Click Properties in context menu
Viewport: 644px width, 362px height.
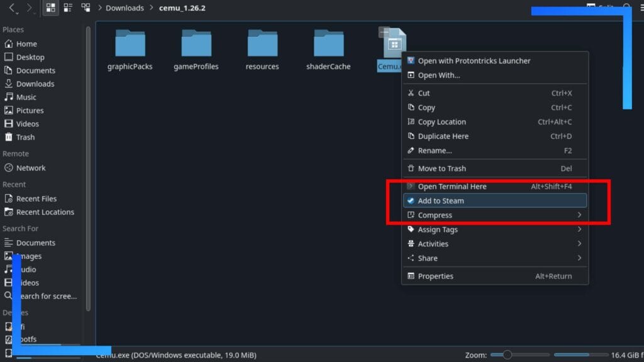pos(435,276)
